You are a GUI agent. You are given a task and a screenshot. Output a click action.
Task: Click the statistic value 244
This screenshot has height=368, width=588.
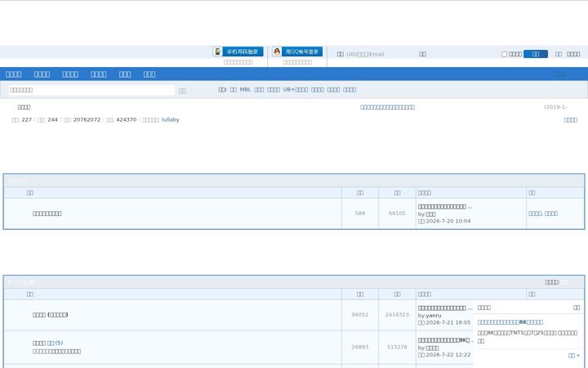[53, 119]
